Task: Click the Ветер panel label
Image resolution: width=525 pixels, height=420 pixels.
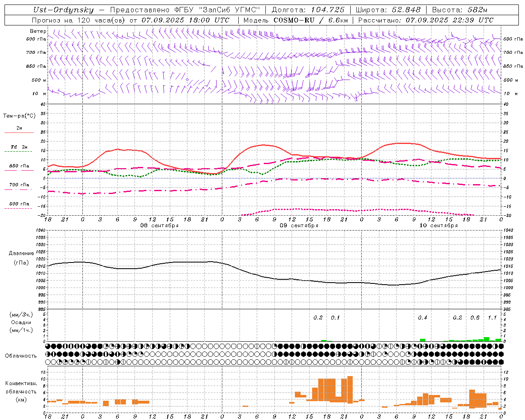Action: [38, 31]
